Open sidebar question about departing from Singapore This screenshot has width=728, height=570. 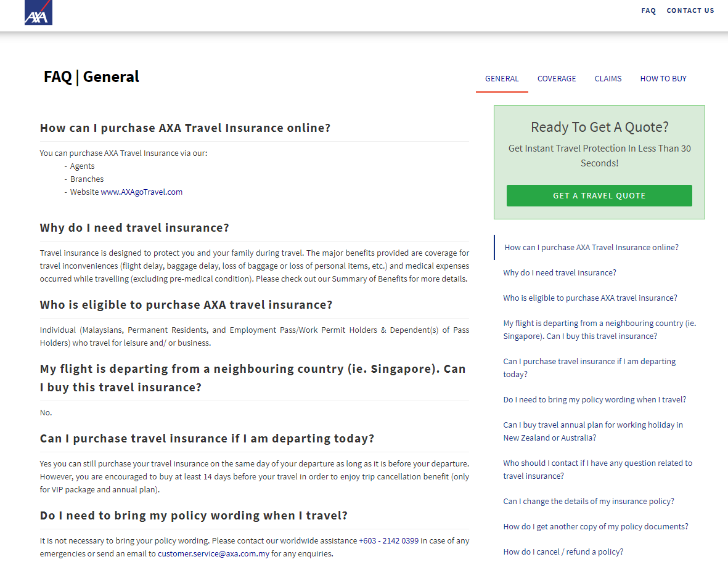tap(599, 329)
